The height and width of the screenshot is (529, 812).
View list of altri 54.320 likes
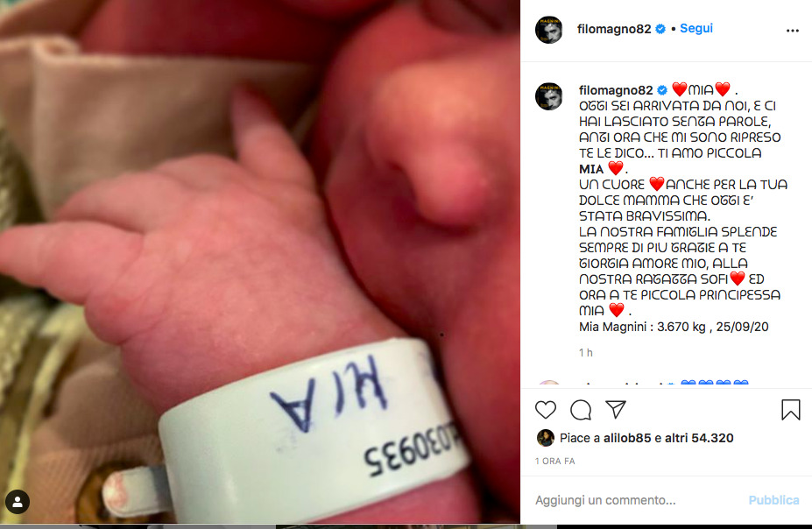tap(699, 438)
